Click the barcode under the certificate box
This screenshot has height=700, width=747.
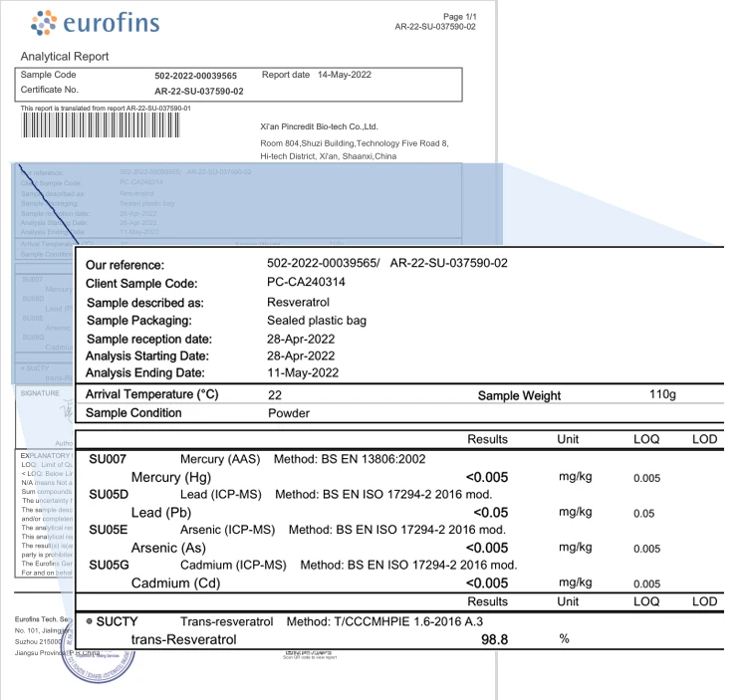coord(101,125)
